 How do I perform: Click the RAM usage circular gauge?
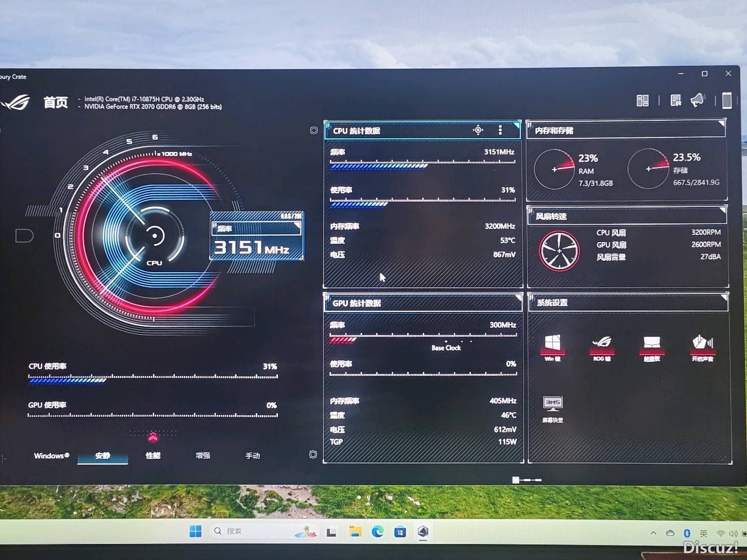554,169
